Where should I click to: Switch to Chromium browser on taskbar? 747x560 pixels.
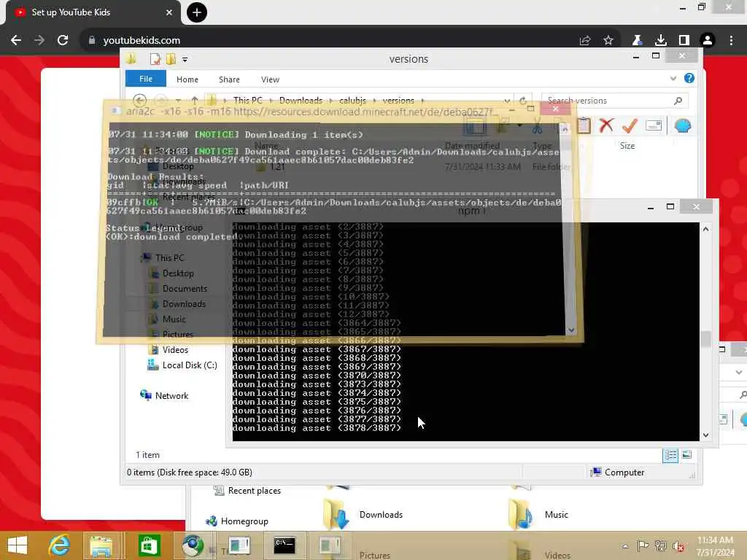click(193, 545)
